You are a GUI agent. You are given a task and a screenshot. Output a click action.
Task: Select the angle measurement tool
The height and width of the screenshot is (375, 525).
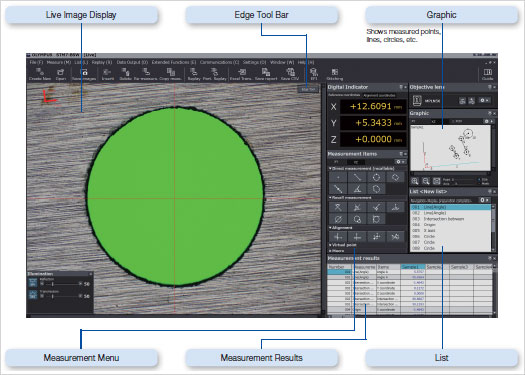click(357, 189)
